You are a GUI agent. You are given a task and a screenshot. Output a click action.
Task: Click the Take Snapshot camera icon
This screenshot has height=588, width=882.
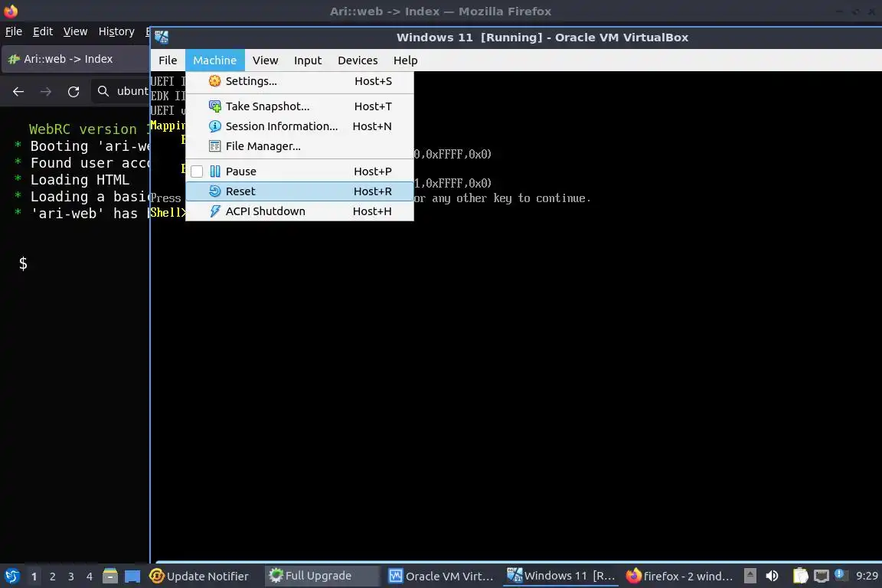[x=215, y=106]
